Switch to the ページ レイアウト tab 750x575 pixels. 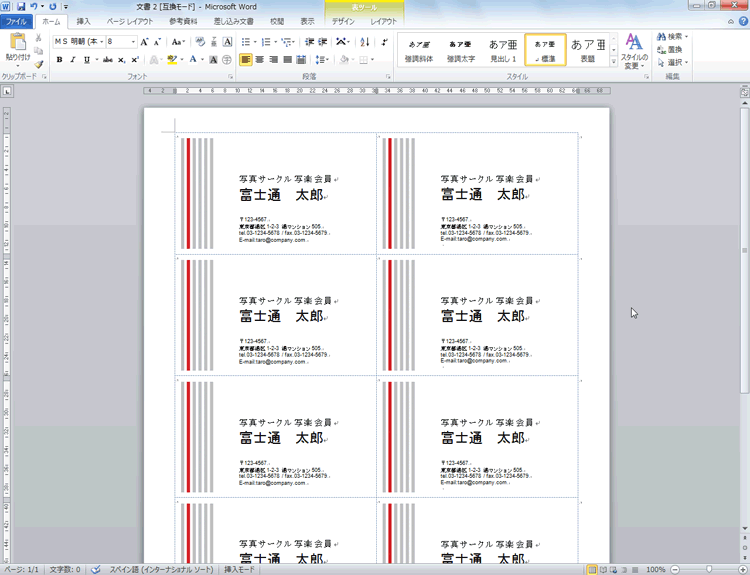point(130,22)
